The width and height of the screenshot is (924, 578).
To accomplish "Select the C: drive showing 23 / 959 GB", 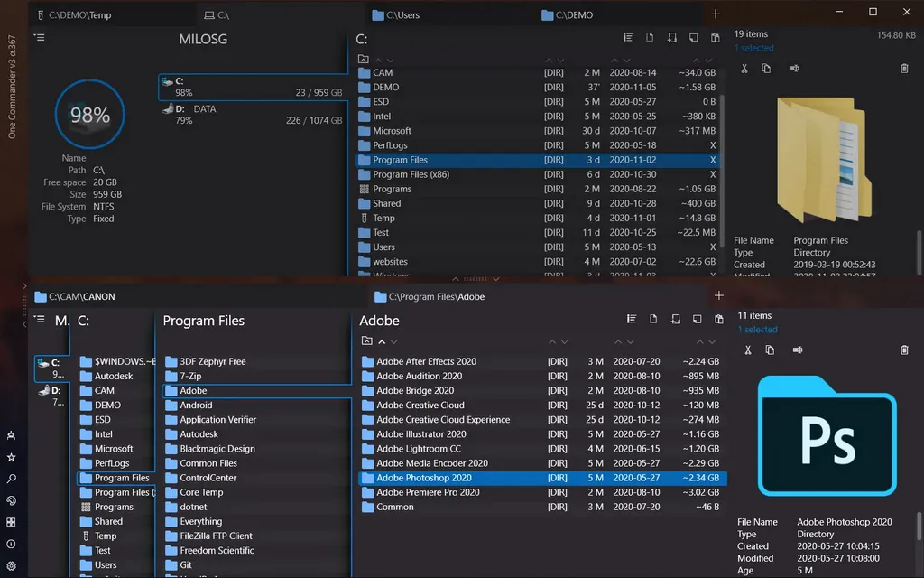I will (253, 87).
